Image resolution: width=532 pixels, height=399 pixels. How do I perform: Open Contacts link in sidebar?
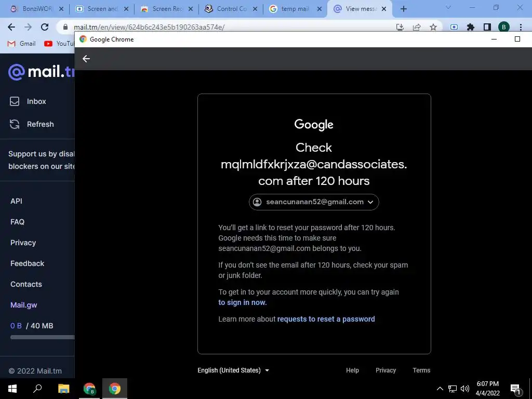click(26, 284)
